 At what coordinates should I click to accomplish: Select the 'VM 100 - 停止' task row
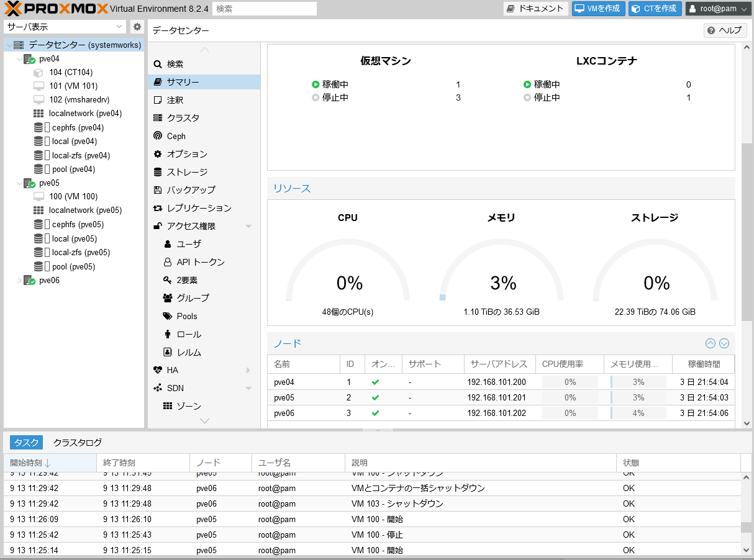click(x=373, y=535)
